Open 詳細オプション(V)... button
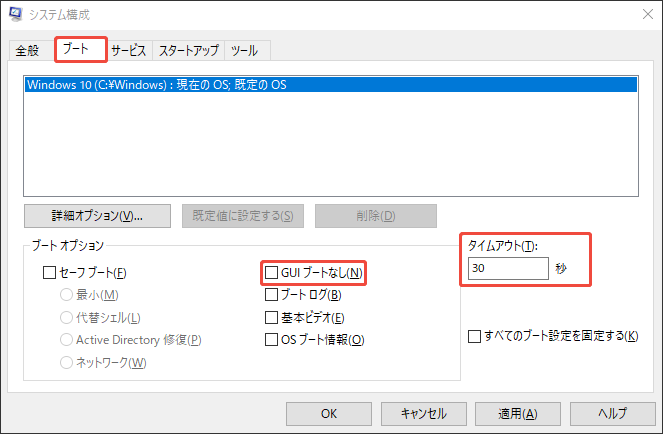 click(97, 216)
